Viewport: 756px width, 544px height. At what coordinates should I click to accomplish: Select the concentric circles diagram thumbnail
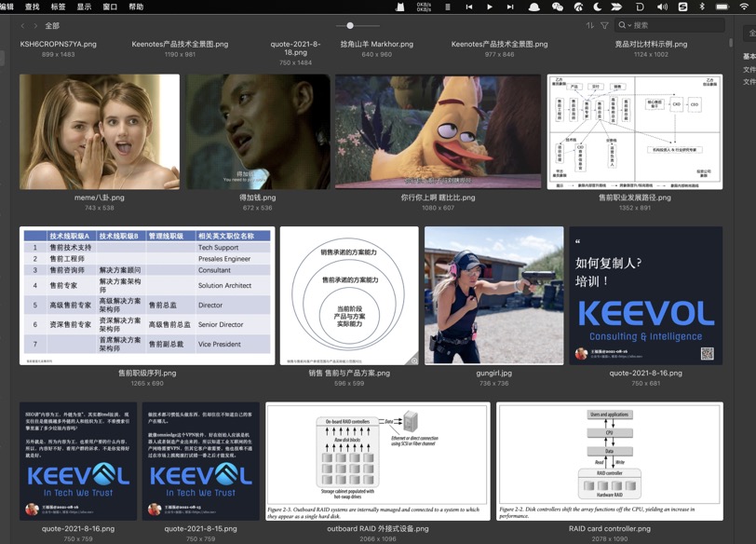coord(349,295)
